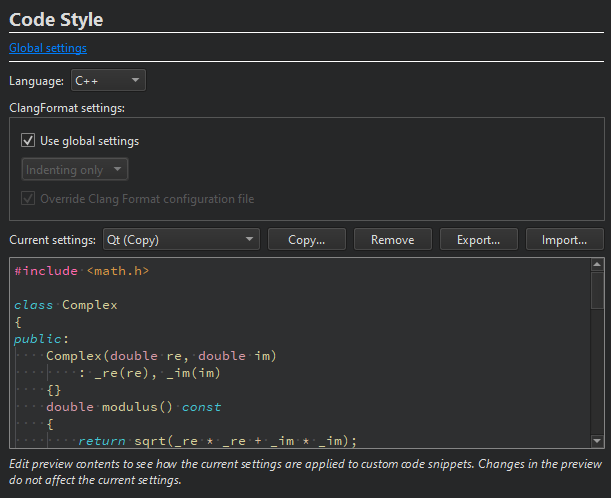Viewport: 611px width, 498px height.
Task: Open the Global settings link
Action: (x=48, y=47)
